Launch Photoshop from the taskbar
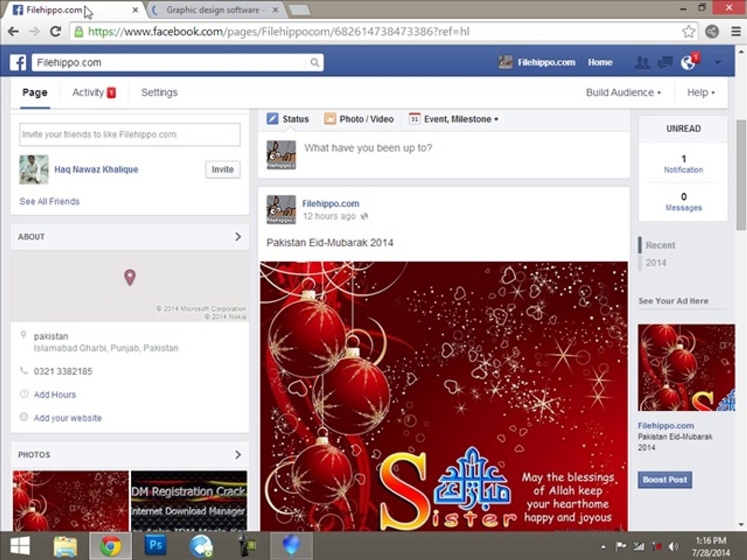 coord(155,545)
